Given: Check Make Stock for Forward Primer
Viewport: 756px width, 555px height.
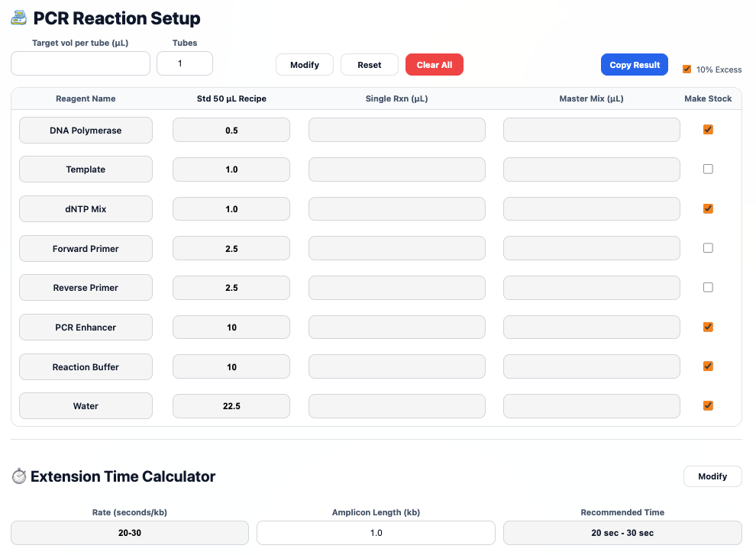Looking at the screenshot, I should (708, 248).
